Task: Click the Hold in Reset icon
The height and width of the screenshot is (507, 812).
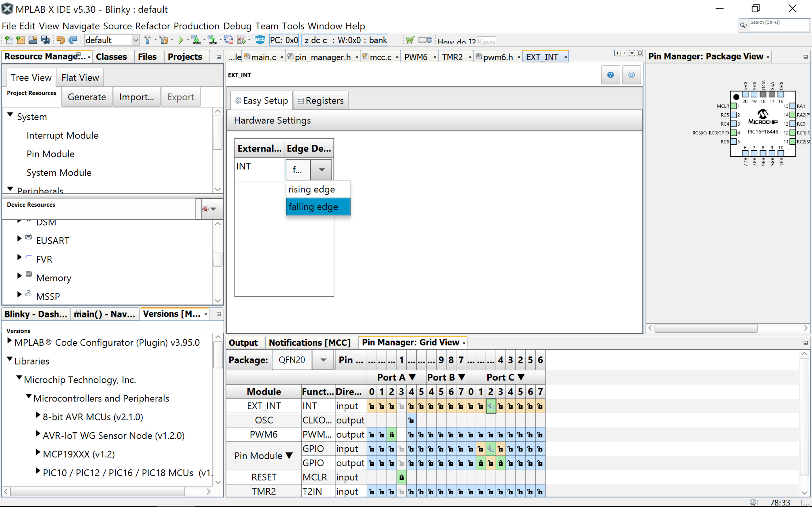Action: (x=229, y=40)
